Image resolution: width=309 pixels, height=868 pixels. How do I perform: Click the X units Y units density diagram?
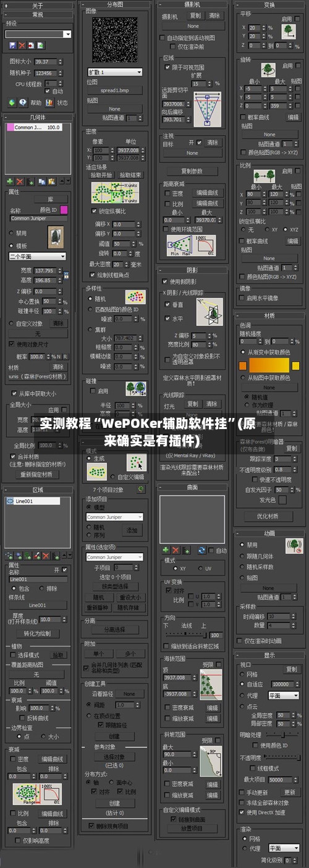click(x=115, y=193)
